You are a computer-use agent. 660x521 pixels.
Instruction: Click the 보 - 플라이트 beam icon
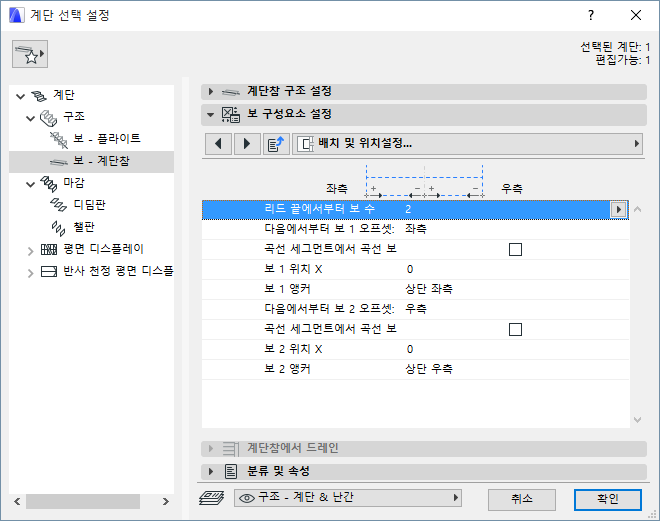pyautogui.click(x=59, y=140)
